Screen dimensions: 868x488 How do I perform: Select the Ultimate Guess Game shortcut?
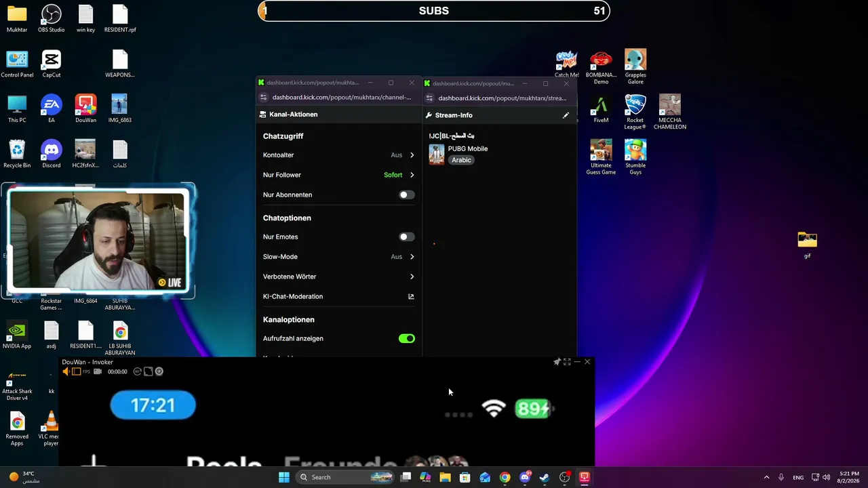tap(601, 157)
